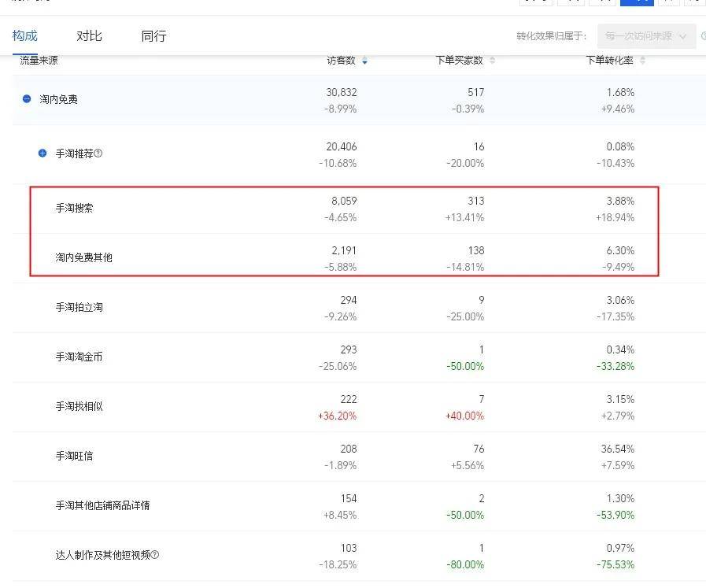Screen dimensions: 706x588
Task: Click the help icon next to 达人制作及其他短视频
Action: (155, 555)
